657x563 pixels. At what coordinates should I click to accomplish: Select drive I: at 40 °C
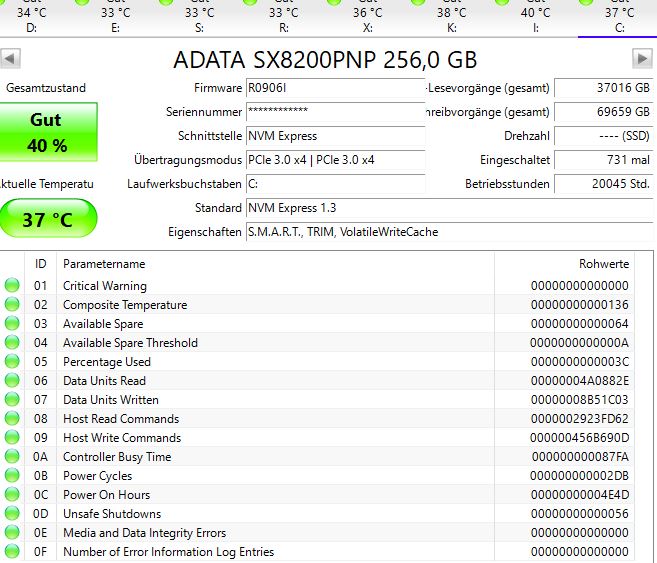535,17
